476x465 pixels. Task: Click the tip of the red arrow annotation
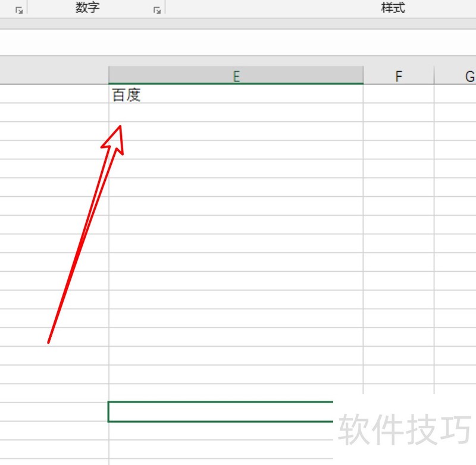point(119,125)
